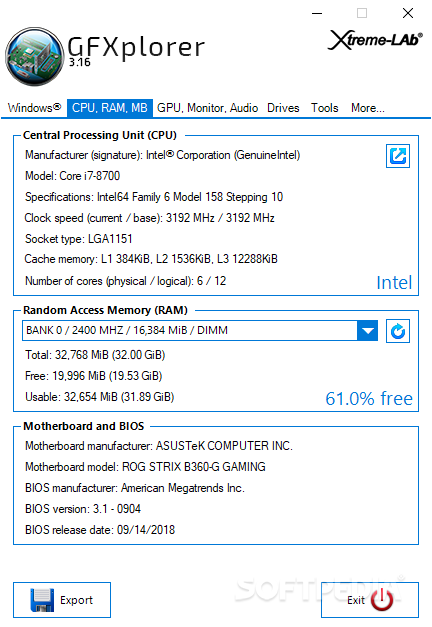Select the CPU, RAM, MB tab

tap(110, 108)
